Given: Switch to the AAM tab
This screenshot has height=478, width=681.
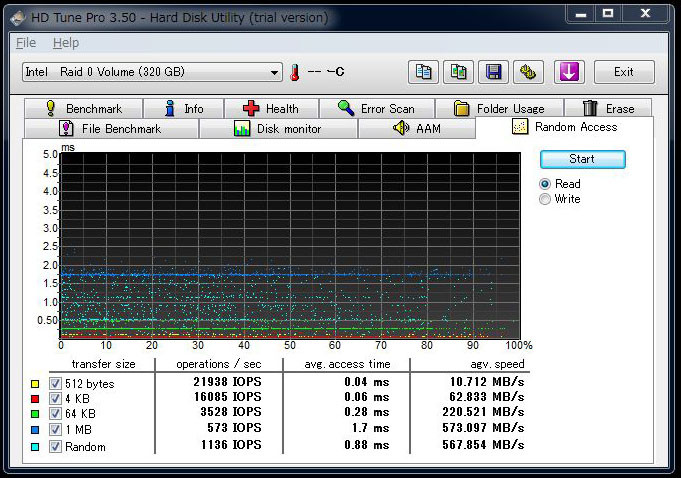Looking at the screenshot, I should (417, 129).
